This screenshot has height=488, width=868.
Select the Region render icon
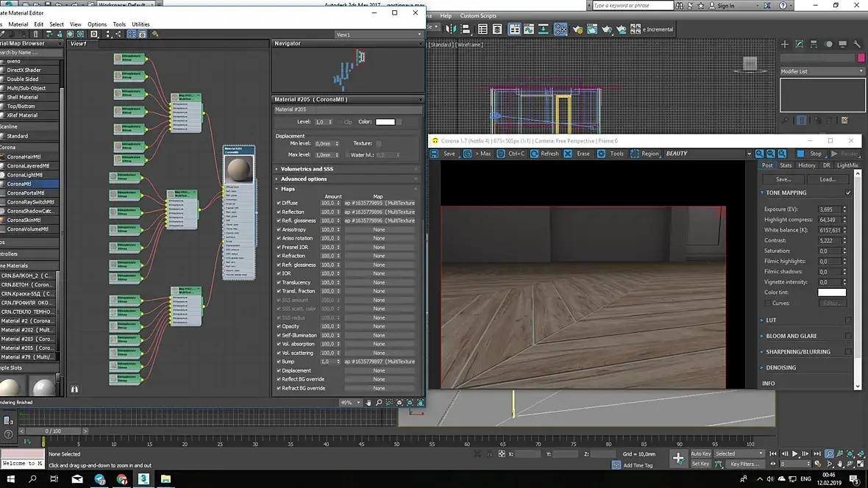point(635,154)
